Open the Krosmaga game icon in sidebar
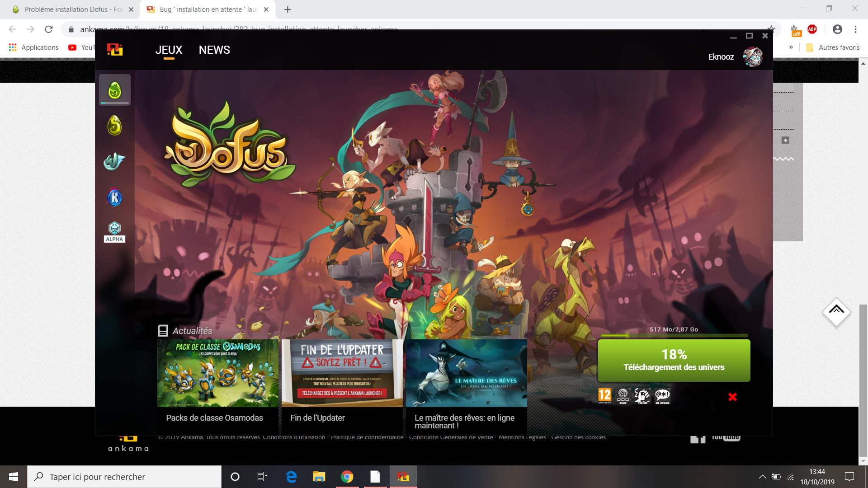The width and height of the screenshot is (868, 488). pyautogui.click(x=114, y=197)
